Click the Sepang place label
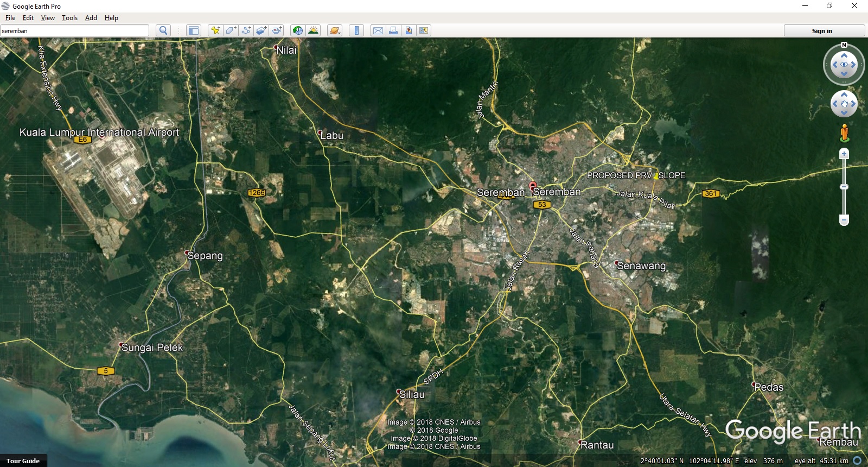The image size is (868, 467). 205,256
